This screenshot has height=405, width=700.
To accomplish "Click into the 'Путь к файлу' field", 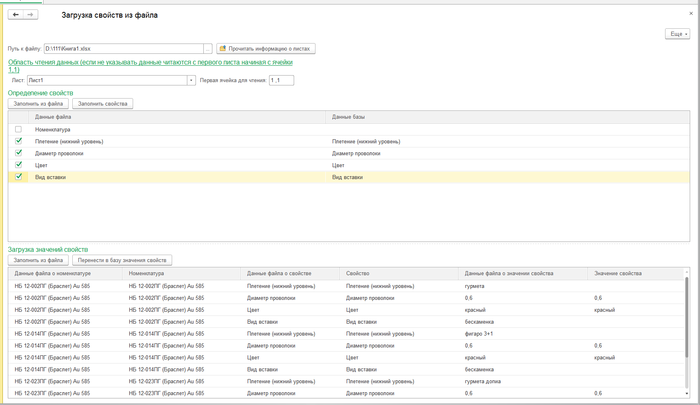I will [x=122, y=48].
